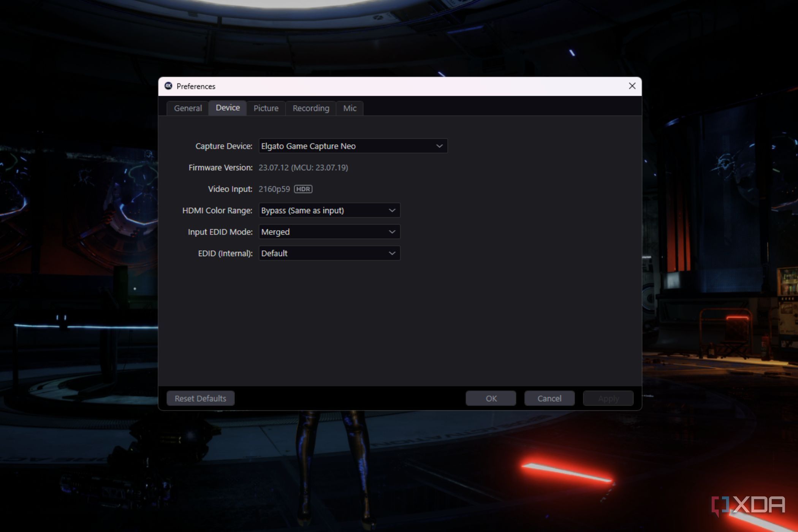Viewport: 798px width, 532px height.
Task: Click the 4K app icon in the title bar
Action: 168,86
